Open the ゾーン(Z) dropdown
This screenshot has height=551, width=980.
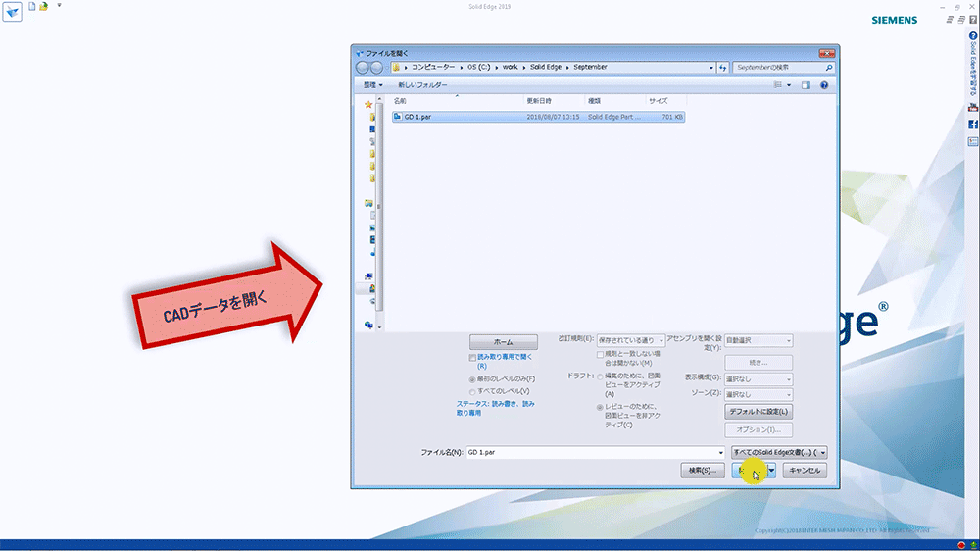tap(759, 395)
